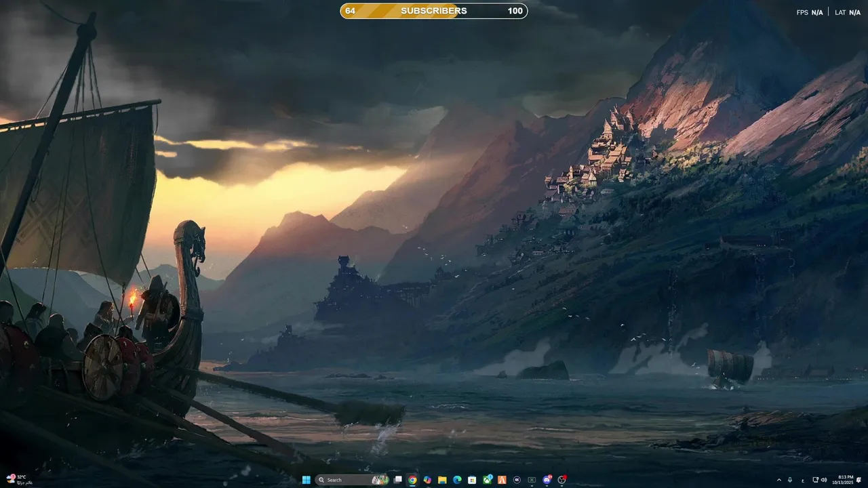The image size is (868, 488).
Task: Open Task View from the taskbar
Action: (397, 480)
